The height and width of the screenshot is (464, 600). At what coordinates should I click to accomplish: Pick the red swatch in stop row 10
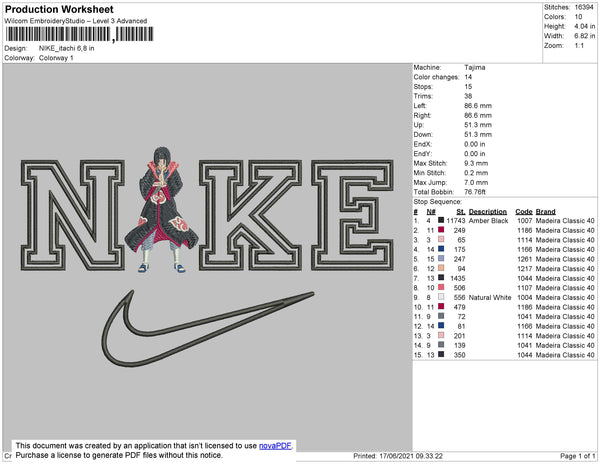pyautogui.click(x=441, y=306)
